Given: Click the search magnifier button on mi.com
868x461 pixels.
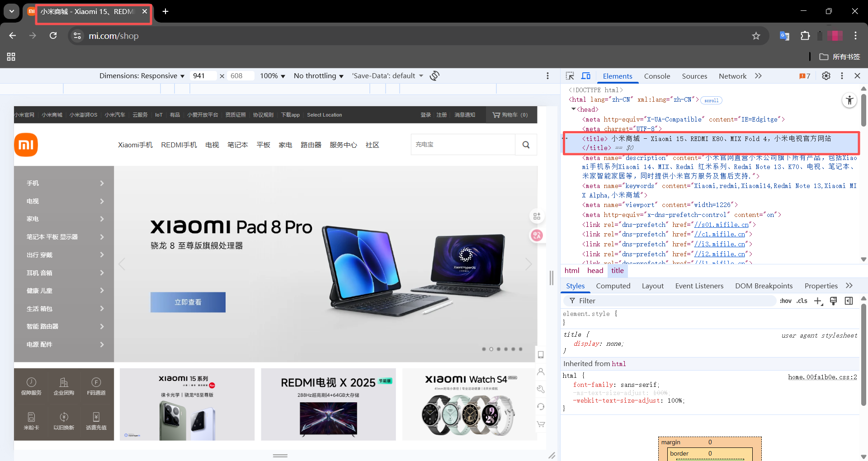Looking at the screenshot, I should click(526, 145).
